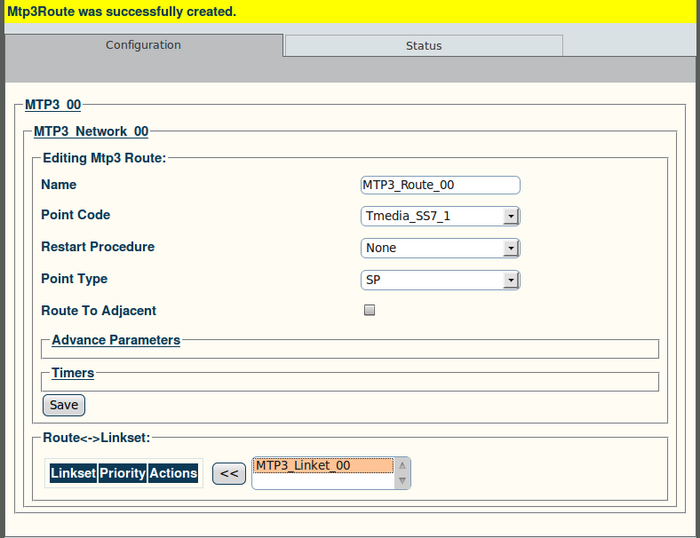Open the MTP3_00 link

pyautogui.click(x=53, y=104)
